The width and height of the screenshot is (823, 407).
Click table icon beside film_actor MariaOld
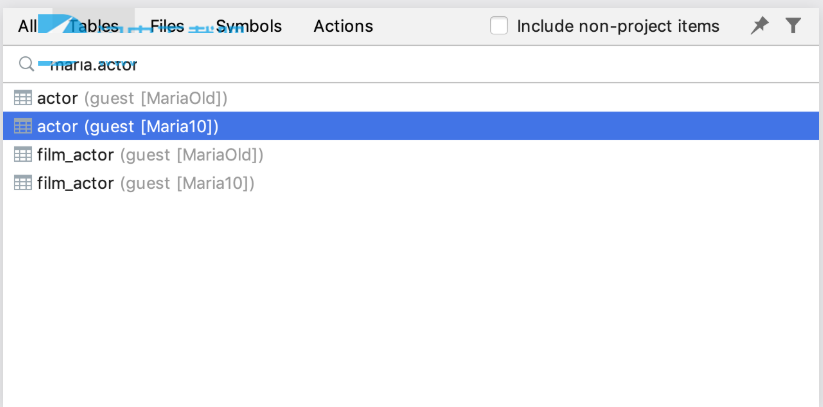coord(23,154)
